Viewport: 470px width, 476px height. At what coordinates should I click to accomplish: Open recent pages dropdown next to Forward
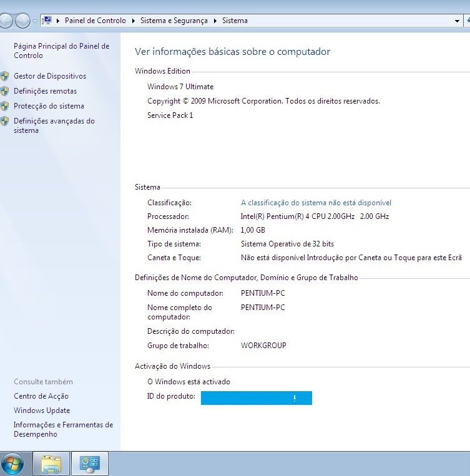(35, 21)
